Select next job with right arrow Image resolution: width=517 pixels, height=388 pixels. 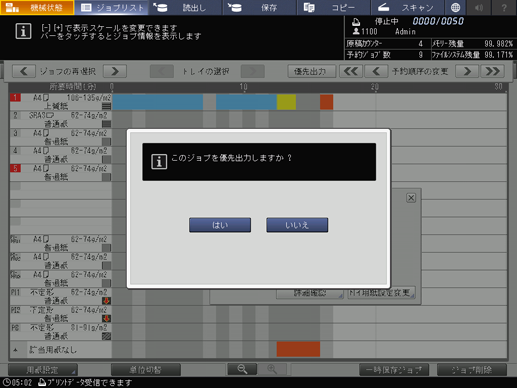point(115,71)
